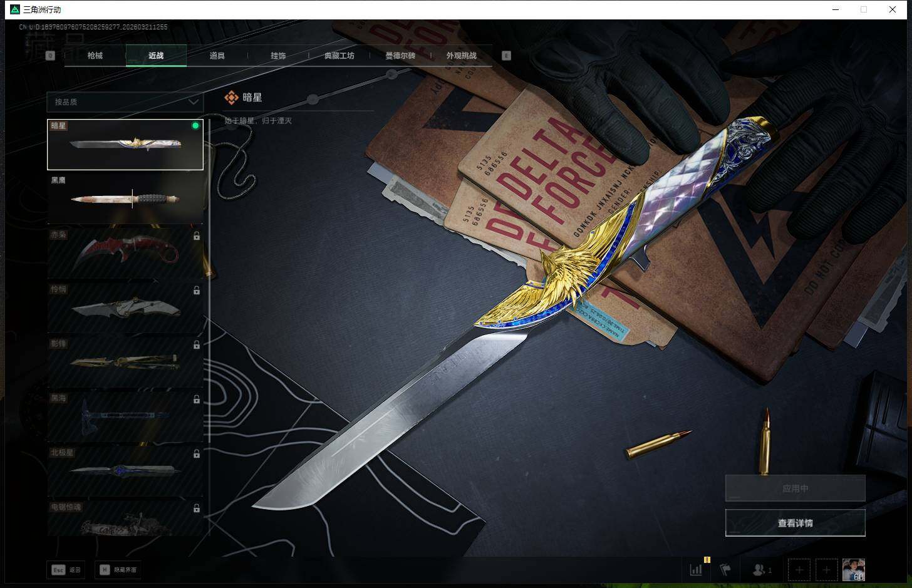Select the locked 怜悯 knife thumbnail
The height and width of the screenshot is (588, 912).
point(125,307)
